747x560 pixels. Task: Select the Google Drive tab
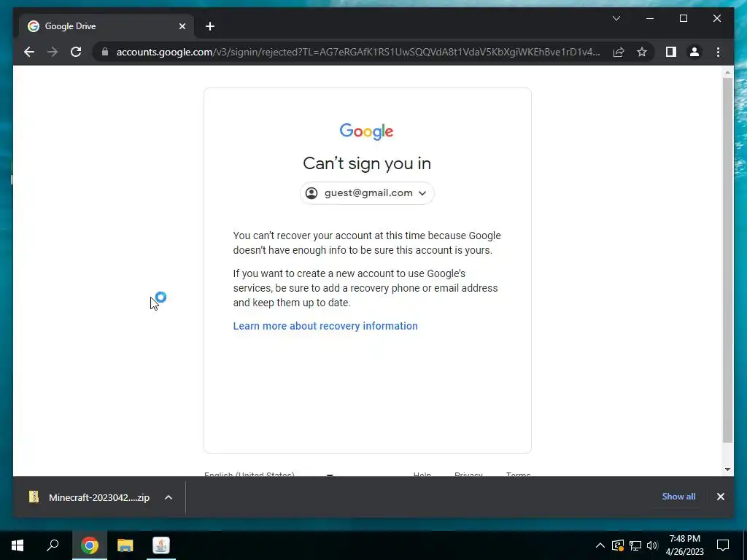coord(107,26)
